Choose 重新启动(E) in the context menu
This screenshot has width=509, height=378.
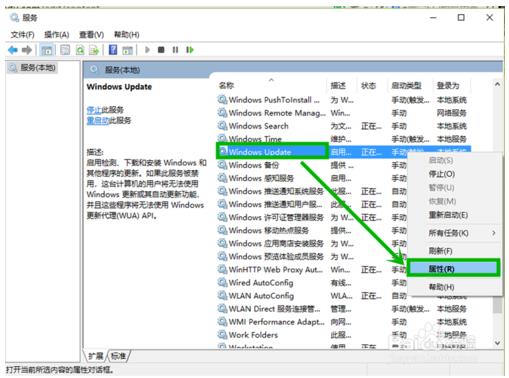click(x=448, y=215)
